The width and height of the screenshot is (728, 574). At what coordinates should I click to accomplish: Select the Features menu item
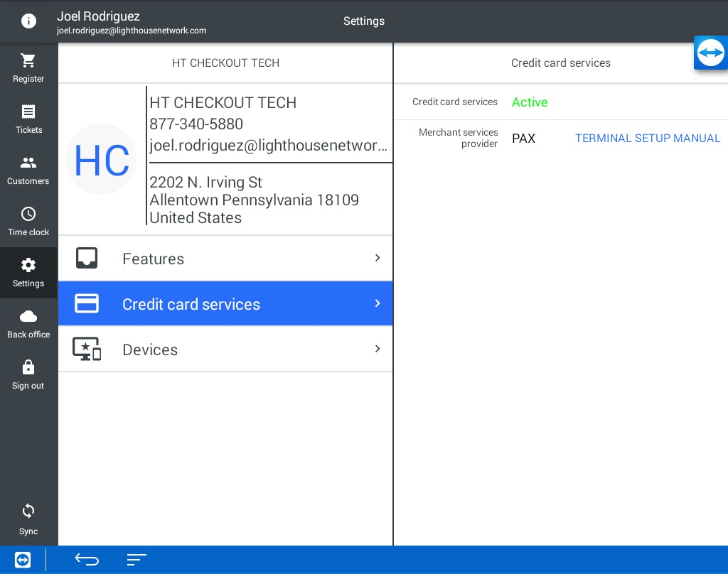pyautogui.click(x=153, y=259)
